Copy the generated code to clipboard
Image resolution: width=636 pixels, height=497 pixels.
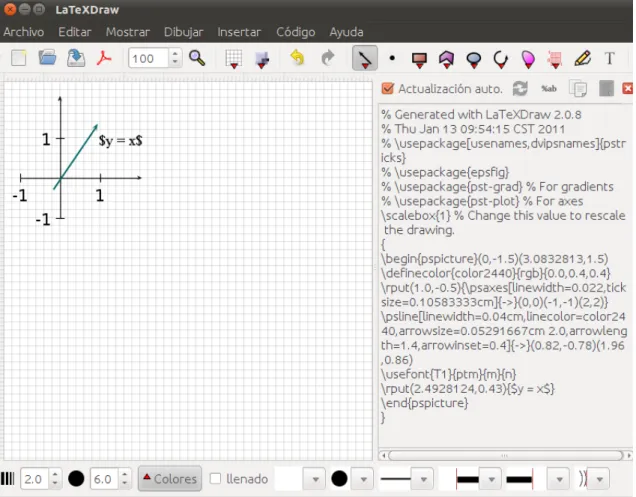point(578,88)
